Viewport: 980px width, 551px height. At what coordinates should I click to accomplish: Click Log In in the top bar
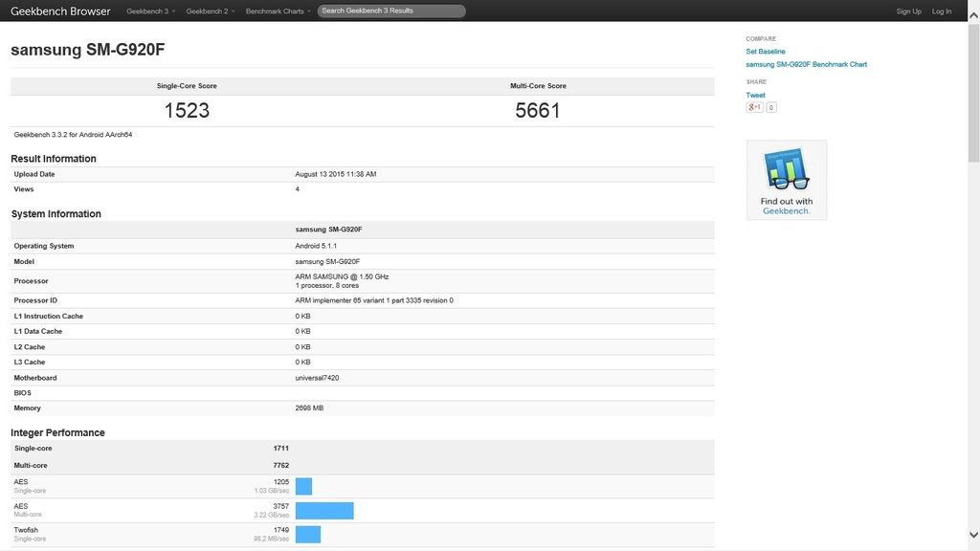(942, 11)
